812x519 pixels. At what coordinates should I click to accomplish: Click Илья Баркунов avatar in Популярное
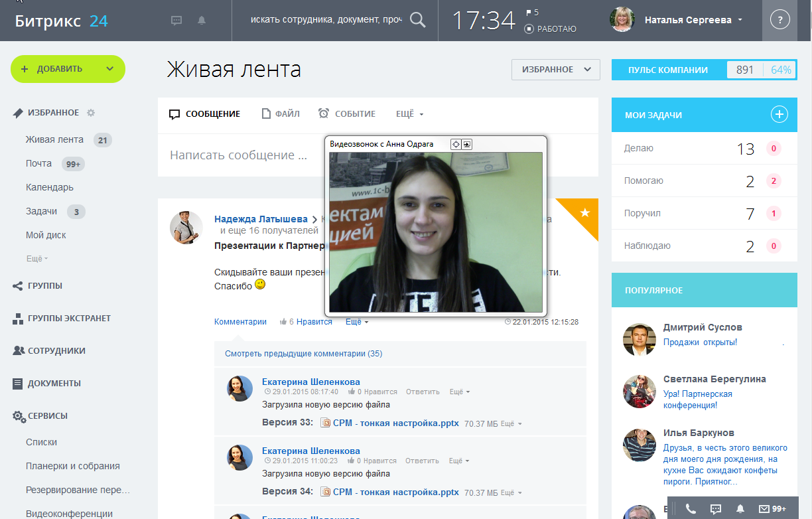pyautogui.click(x=640, y=445)
